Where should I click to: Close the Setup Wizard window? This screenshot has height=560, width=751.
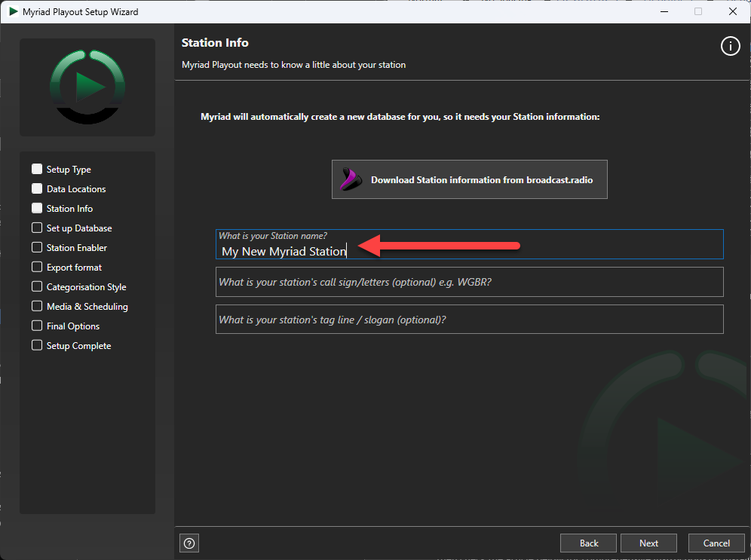[x=732, y=11]
